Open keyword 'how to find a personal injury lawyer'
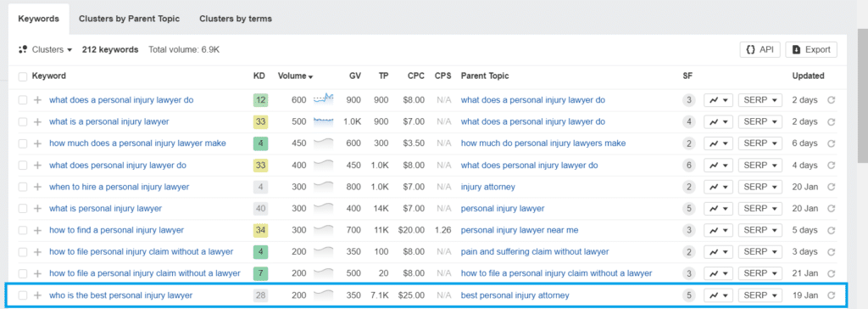868x309 pixels. click(116, 230)
